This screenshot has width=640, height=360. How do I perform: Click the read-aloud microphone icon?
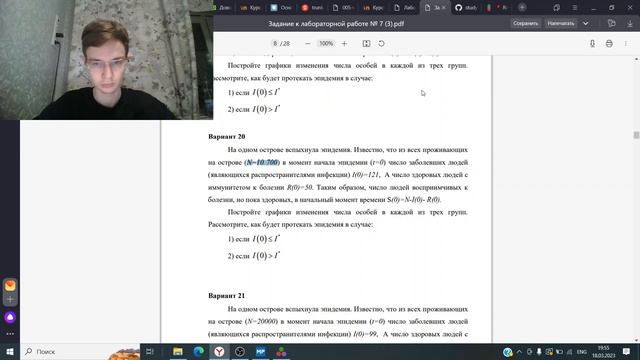pyautogui.click(x=592, y=44)
